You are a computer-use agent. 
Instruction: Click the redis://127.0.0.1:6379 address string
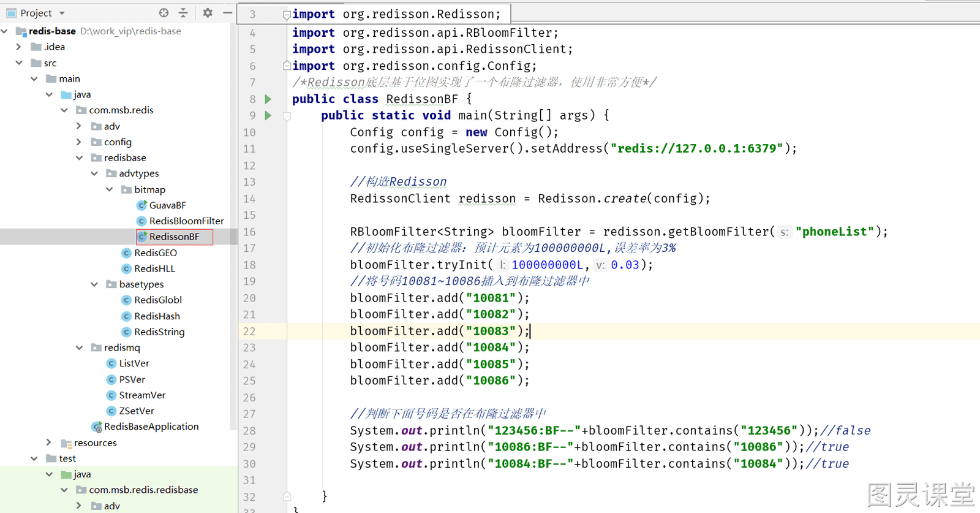697,148
